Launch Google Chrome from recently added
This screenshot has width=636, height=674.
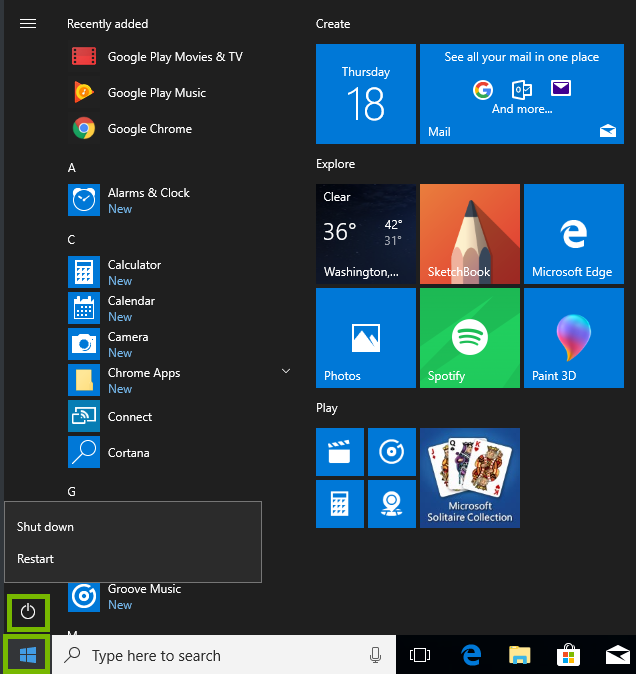(180, 129)
